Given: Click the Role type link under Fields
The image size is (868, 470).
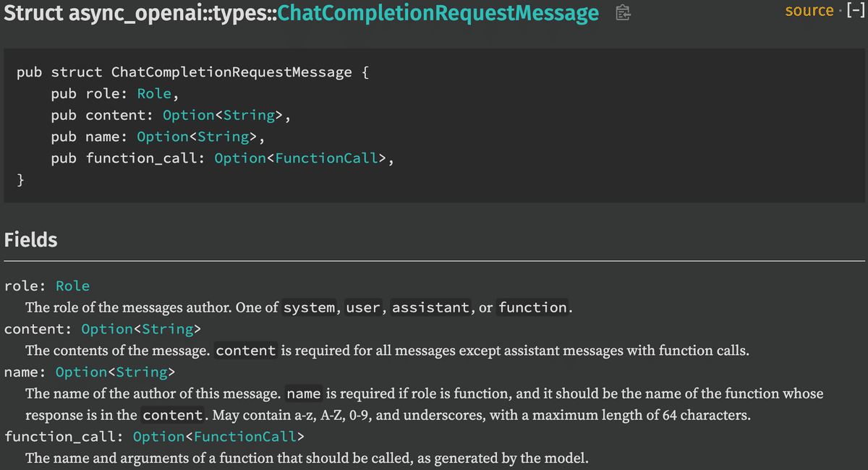Looking at the screenshot, I should (72, 286).
